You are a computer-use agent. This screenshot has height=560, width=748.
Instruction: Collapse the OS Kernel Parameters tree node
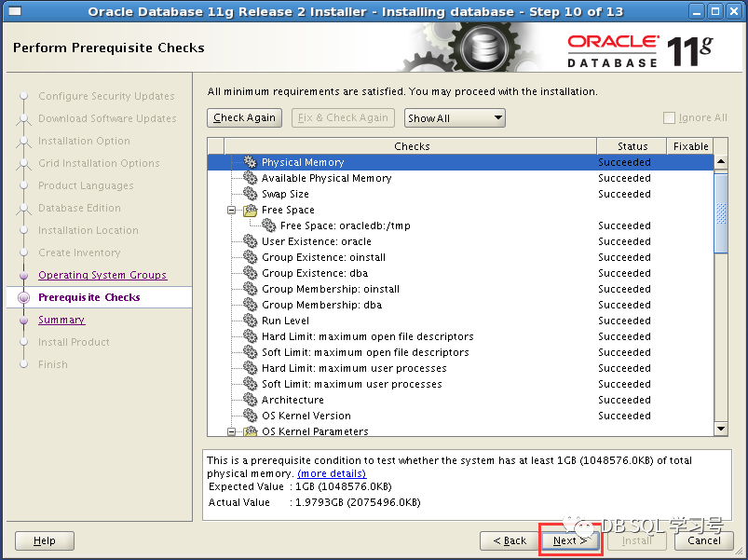coord(231,431)
